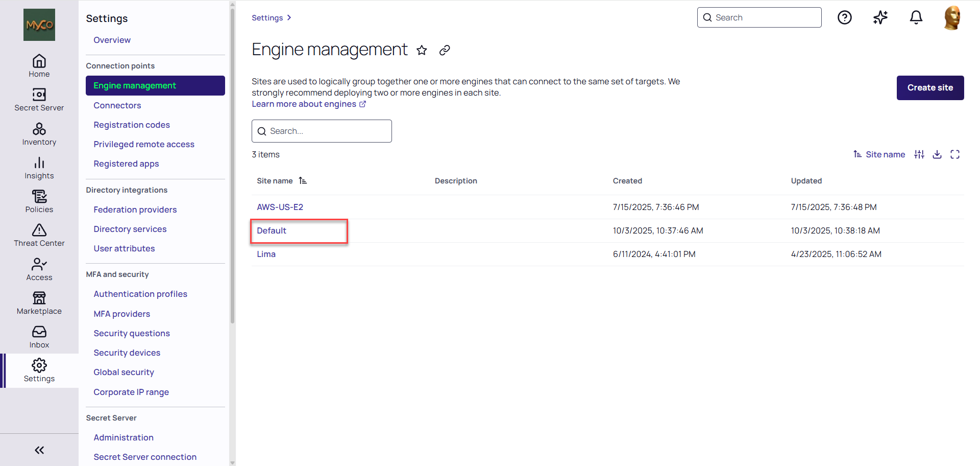Favorite the Engine management page with star

422,50
